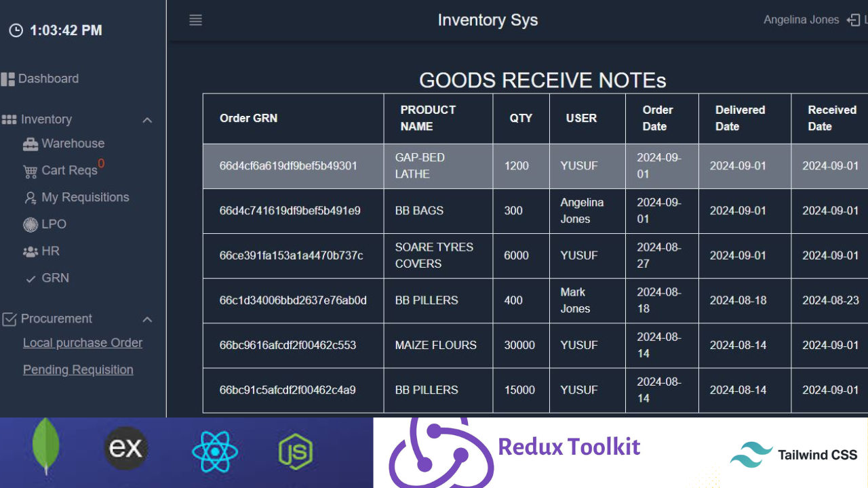
Task: Click the LPO circular icon
Action: click(30, 224)
